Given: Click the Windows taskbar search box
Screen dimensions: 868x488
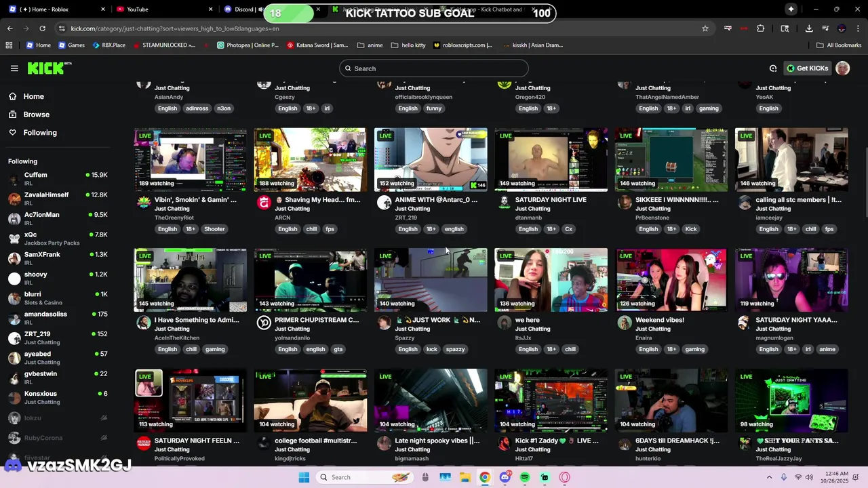Looking at the screenshot, I should pyautogui.click(x=364, y=477).
